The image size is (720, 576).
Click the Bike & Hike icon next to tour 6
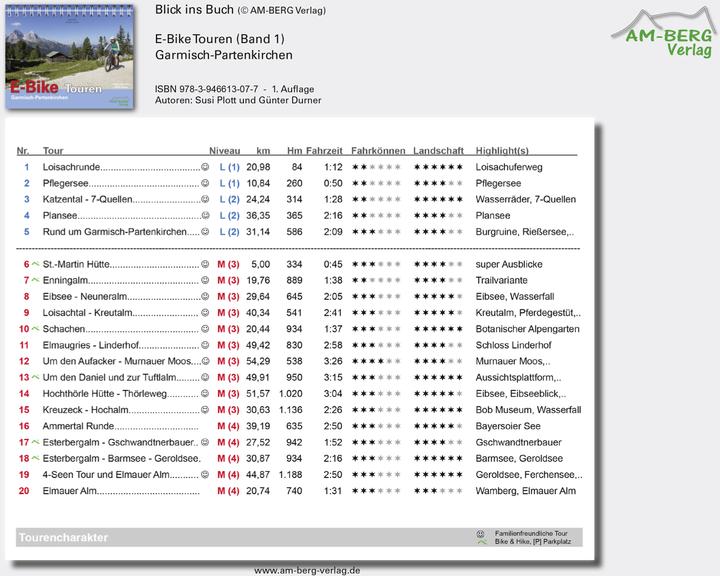(35, 264)
